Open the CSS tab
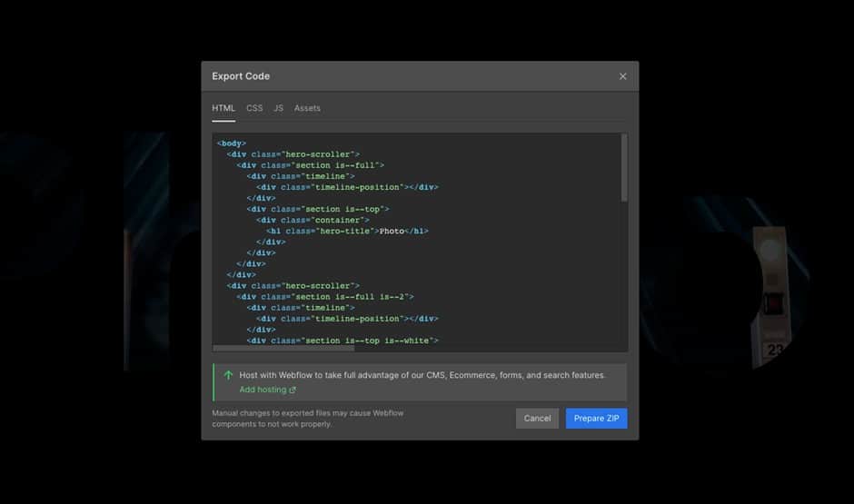The image size is (854, 504). (254, 108)
